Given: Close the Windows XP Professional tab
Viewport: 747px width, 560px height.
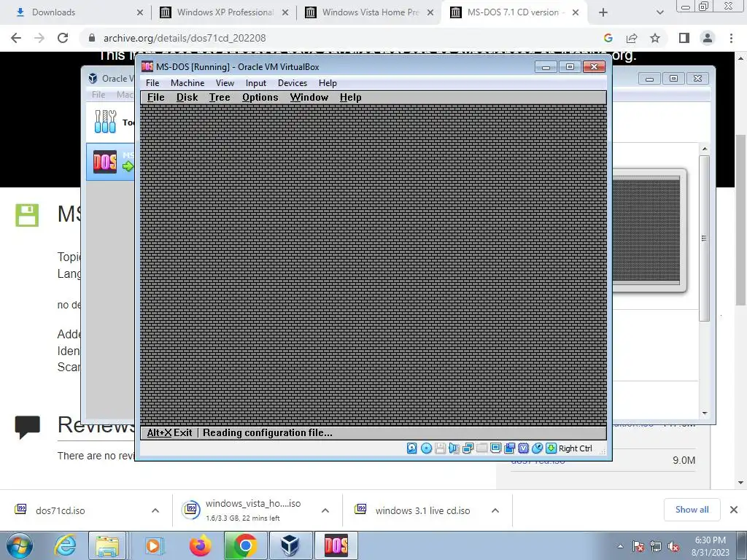Looking at the screenshot, I should pos(285,12).
